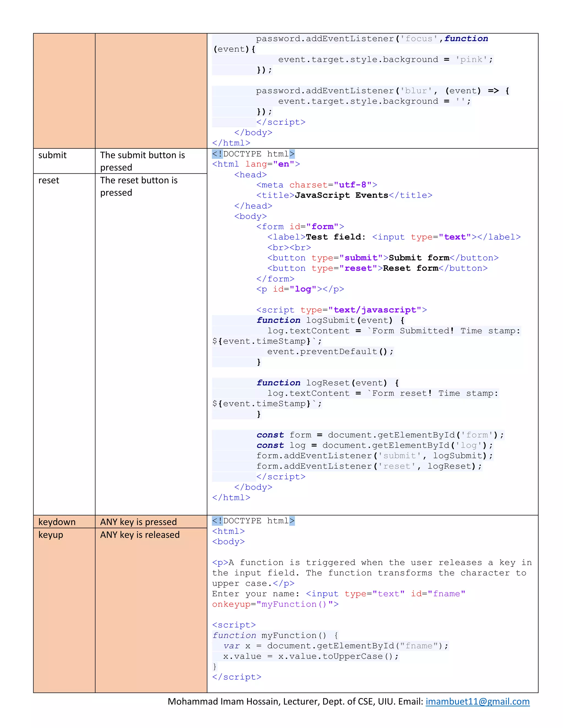Click the 'keydown' event name cell
The width and height of the screenshot is (563, 728).
click(57, 522)
